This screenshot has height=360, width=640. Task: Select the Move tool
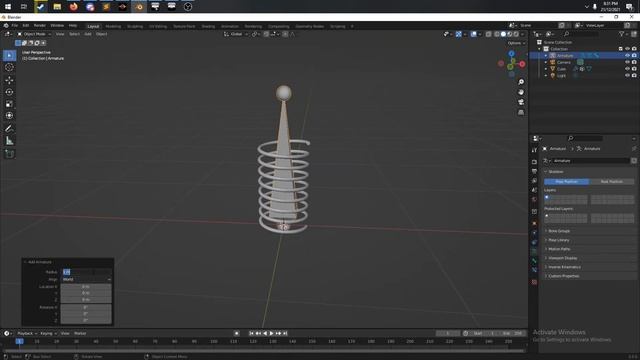click(9, 80)
